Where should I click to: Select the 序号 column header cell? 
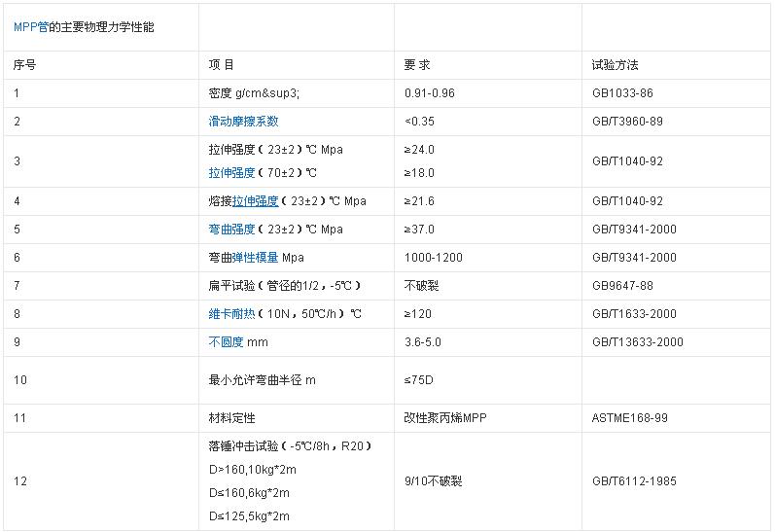(24, 65)
